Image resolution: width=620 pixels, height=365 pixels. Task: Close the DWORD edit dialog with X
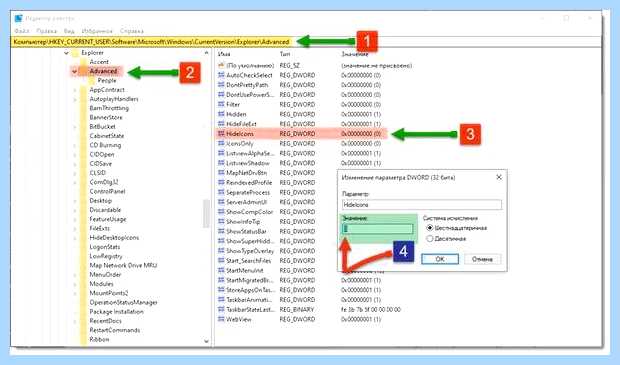pos(499,177)
